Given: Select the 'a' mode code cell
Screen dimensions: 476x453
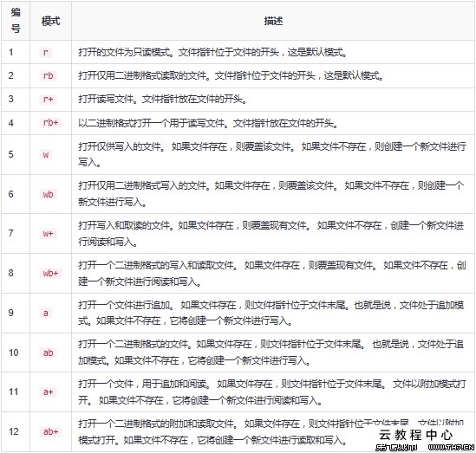Looking at the screenshot, I should [x=46, y=313].
